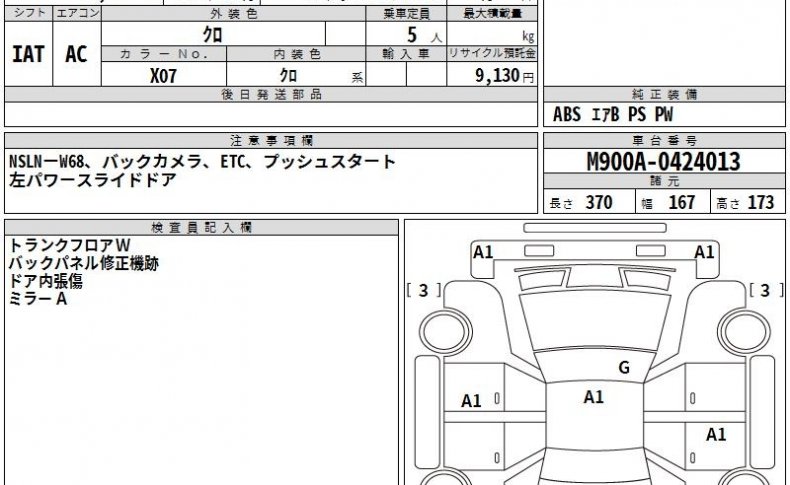
Task: Click the リサイクル預託金 header
Action: point(492,53)
